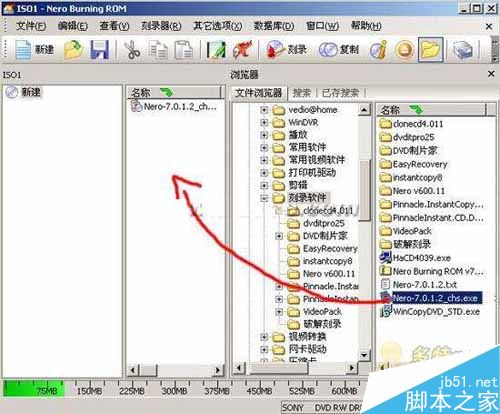Expand the 常用视频软件 folder
Viewport: 500px width, 414px height.
click(x=264, y=160)
